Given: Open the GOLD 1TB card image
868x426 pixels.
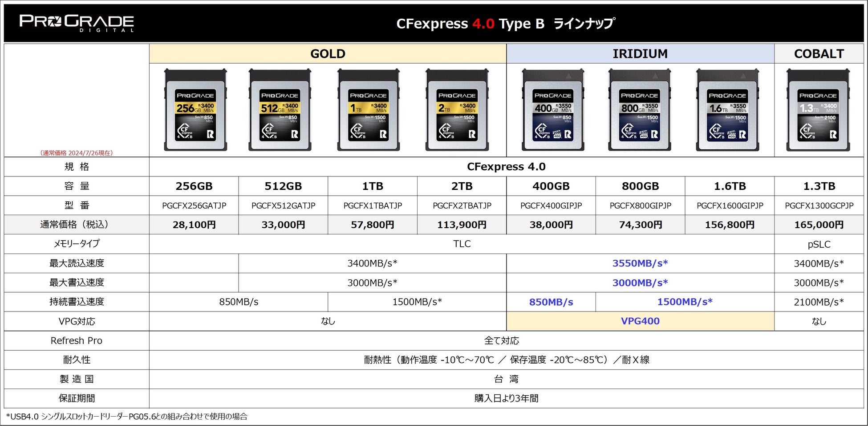Looking at the screenshot, I should point(369,110).
